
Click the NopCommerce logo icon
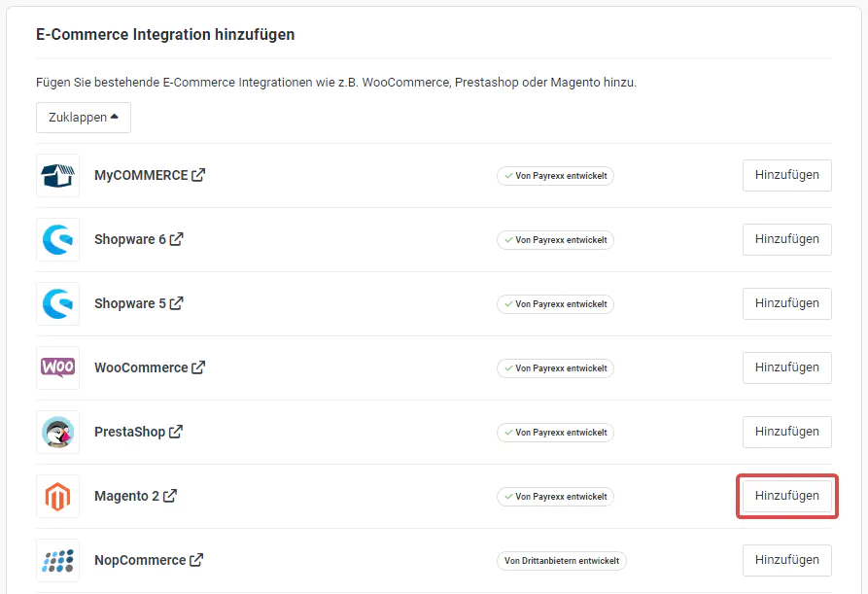(x=57, y=561)
